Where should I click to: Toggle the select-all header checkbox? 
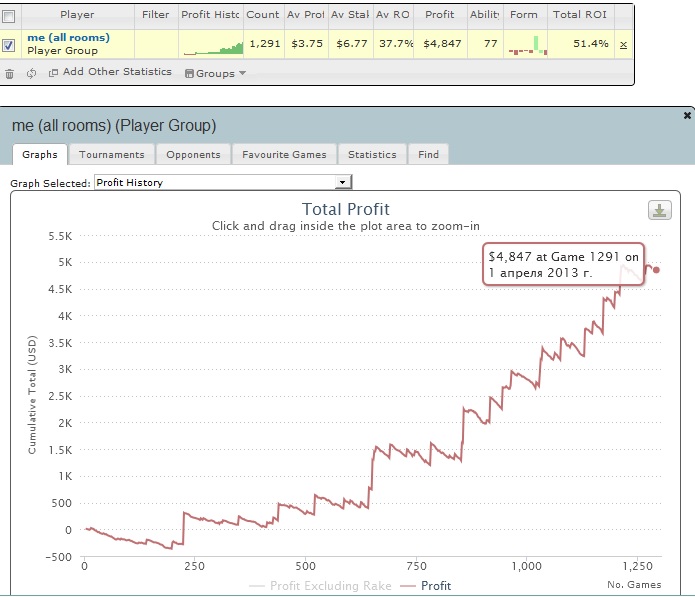click(8, 16)
